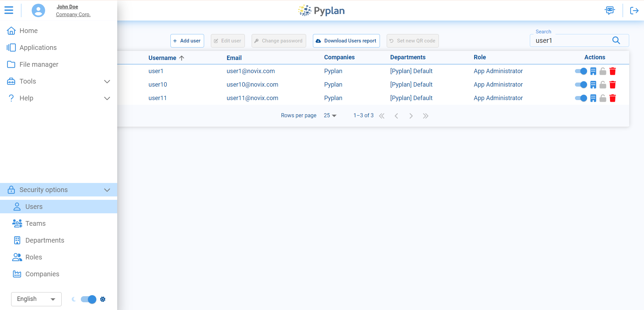Screen dimensions: 644x310
Task: Disable the active toggle for user1
Action: tap(581, 71)
